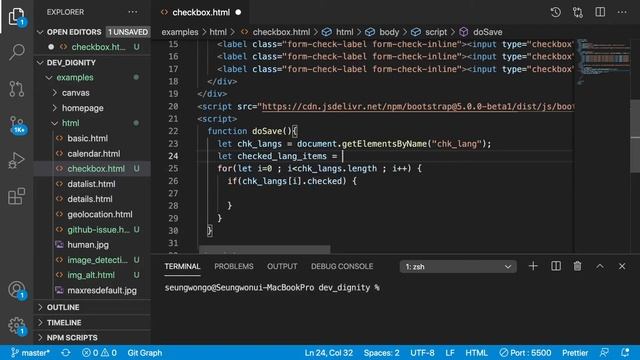Open basic.html in the file tree
The width and height of the screenshot is (640, 360).
88,138
